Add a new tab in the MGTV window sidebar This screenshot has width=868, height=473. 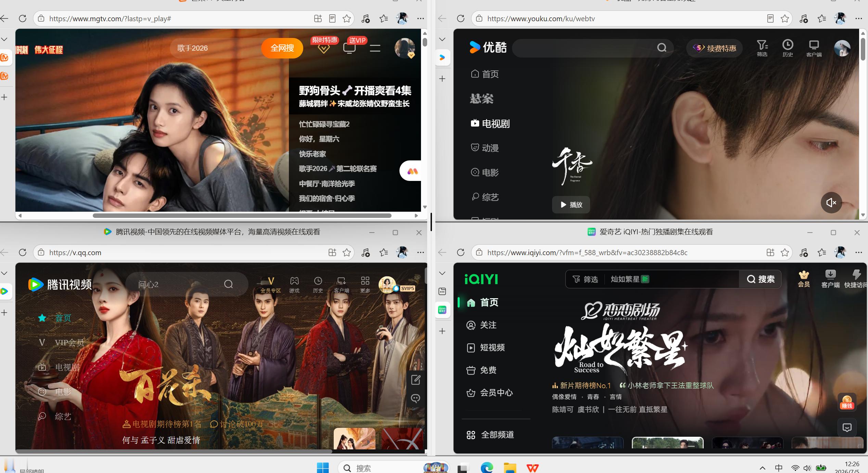click(4, 97)
